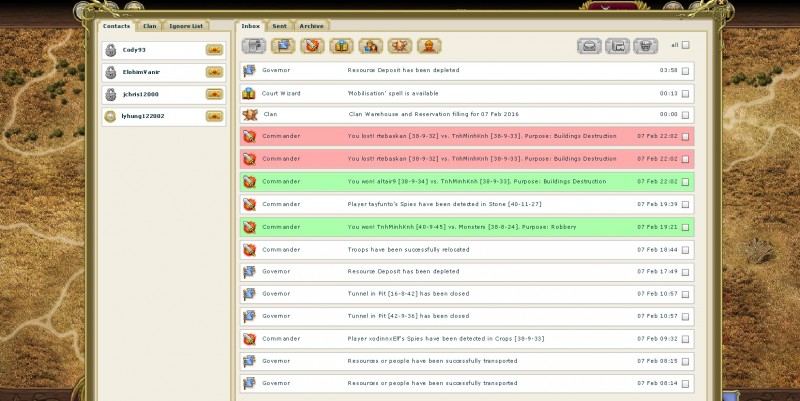Check the 'all' select-all checkbox
800x401 pixels.
click(686, 45)
